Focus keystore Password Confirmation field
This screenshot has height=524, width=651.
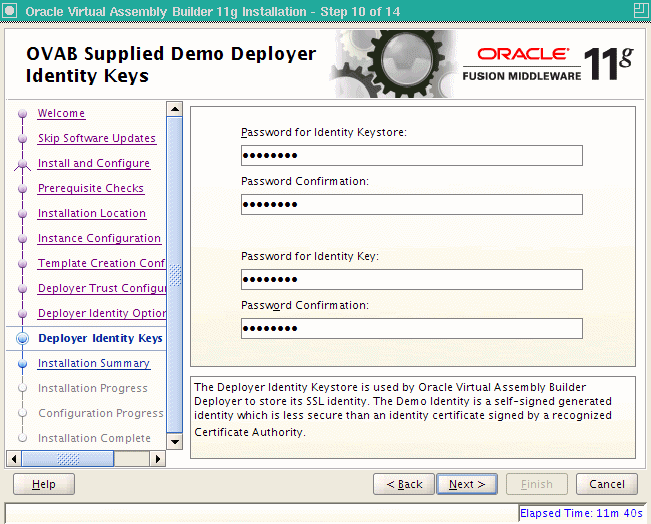coord(411,205)
